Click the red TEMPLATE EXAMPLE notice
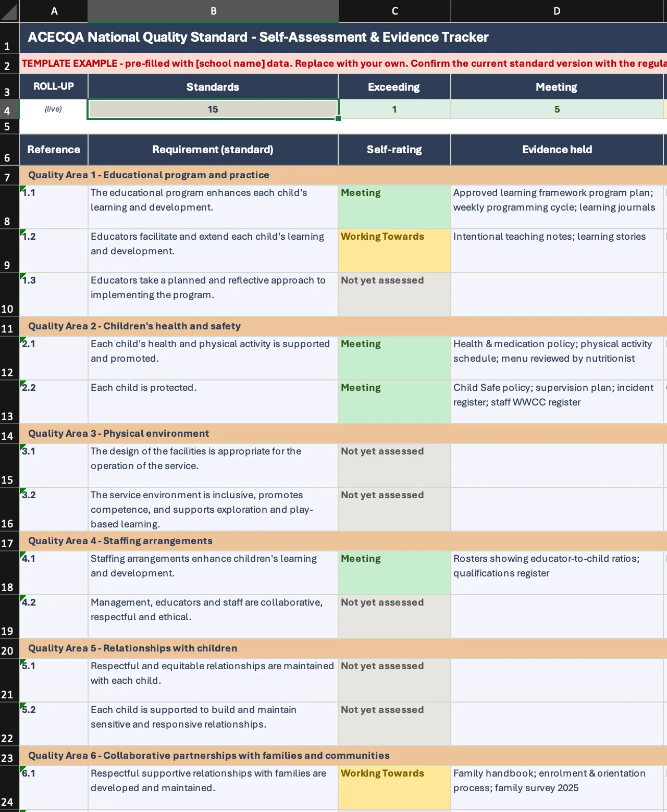 pos(343,64)
